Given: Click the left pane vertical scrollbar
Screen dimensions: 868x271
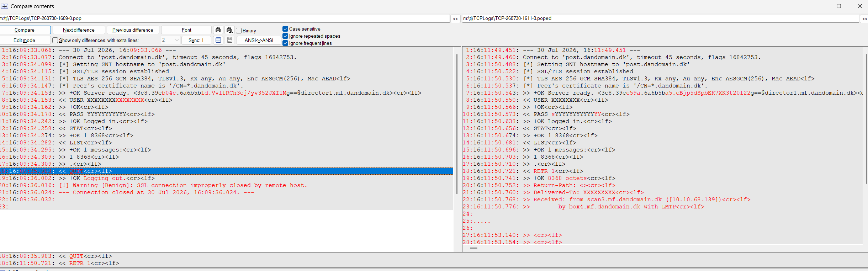Looking at the screenshot, I should click(457, 124).
